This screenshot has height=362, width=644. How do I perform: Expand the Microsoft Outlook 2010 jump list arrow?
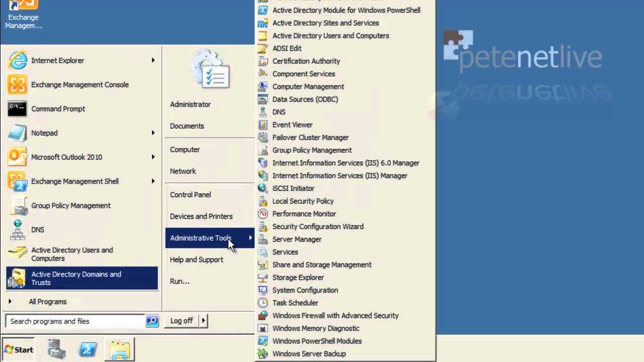point(153,157)
